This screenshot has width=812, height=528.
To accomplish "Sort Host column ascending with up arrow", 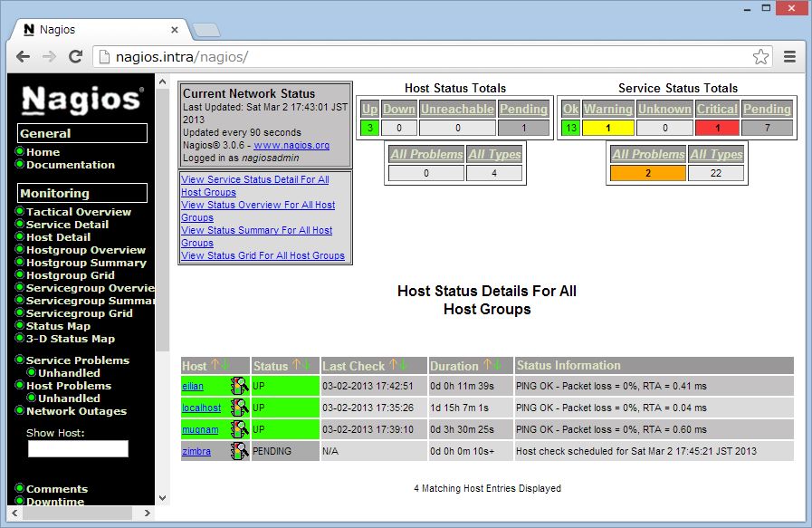I will click(x=215, y=365).
